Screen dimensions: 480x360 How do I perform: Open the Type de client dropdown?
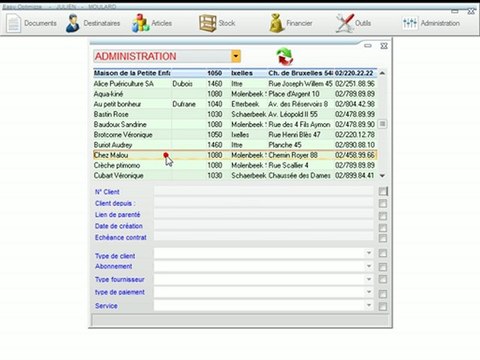369,253
